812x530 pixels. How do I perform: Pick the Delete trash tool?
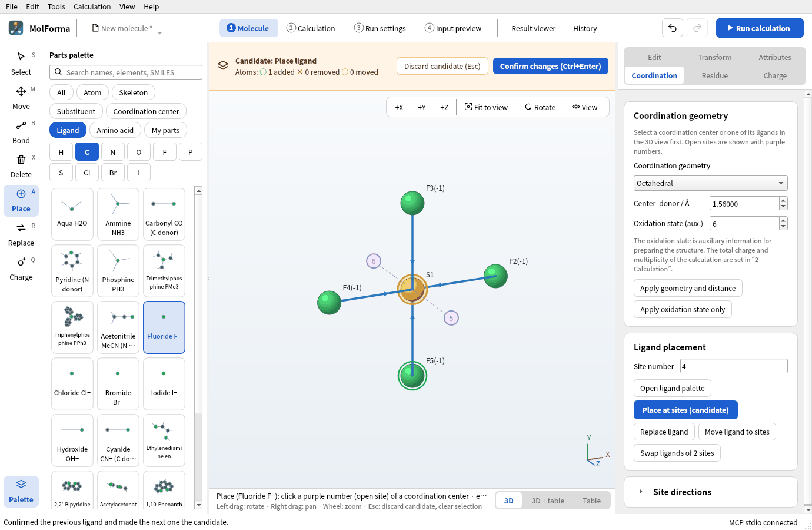point(21,165)
